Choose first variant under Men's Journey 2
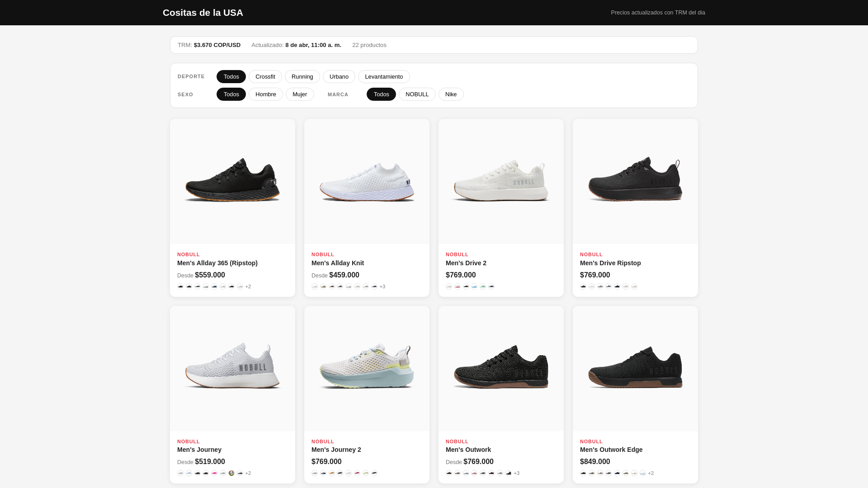Screen dimensions: 868x488 click(315, 473)
